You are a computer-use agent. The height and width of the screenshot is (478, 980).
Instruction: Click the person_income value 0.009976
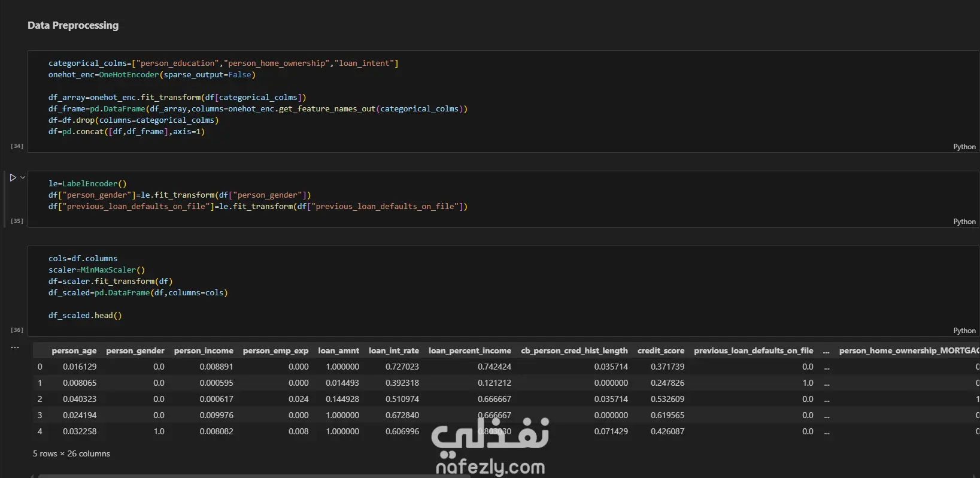click(217, 415)
